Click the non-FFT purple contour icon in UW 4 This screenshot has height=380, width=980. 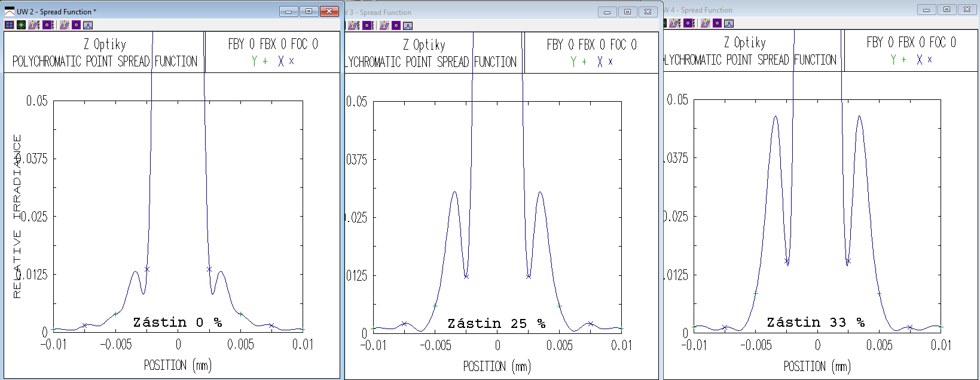pos(717,23)
